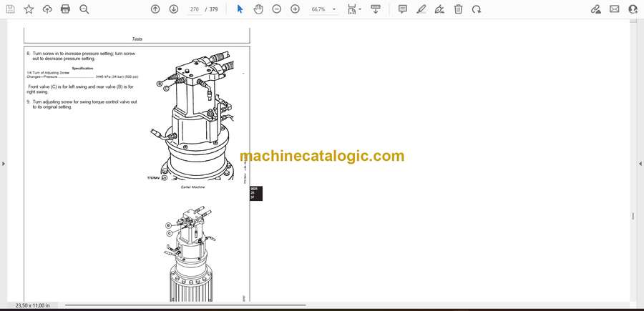Image resolution: width=644 pixels, height=311 pixels.
Task: Print the document
Action: 65,9
